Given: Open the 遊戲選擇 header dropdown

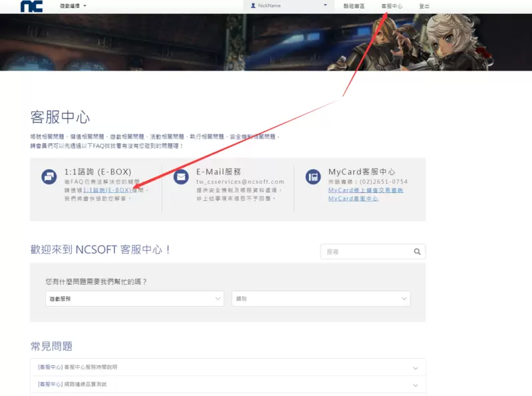Looking at the screenshot, I should [x=73, y=6].
